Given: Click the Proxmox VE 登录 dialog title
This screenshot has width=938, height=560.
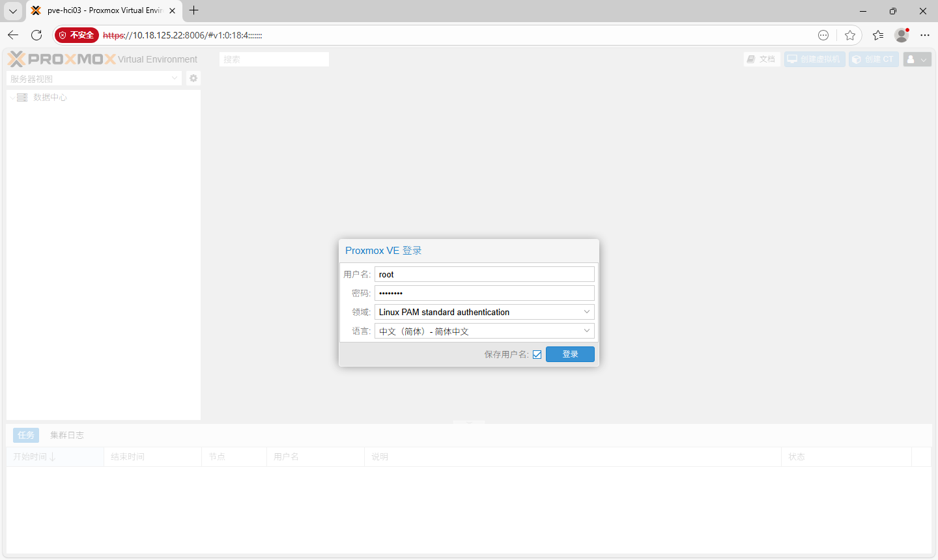Looking at the screenshot, I should pyautogui.click(x=384, y=251).
